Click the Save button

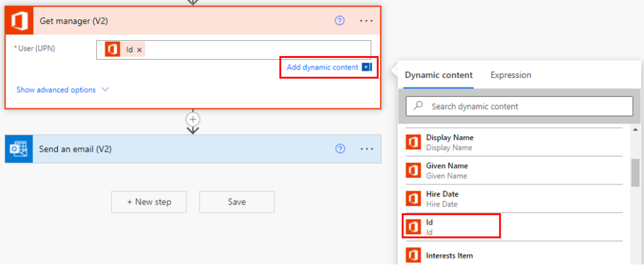tap(236, 201)
